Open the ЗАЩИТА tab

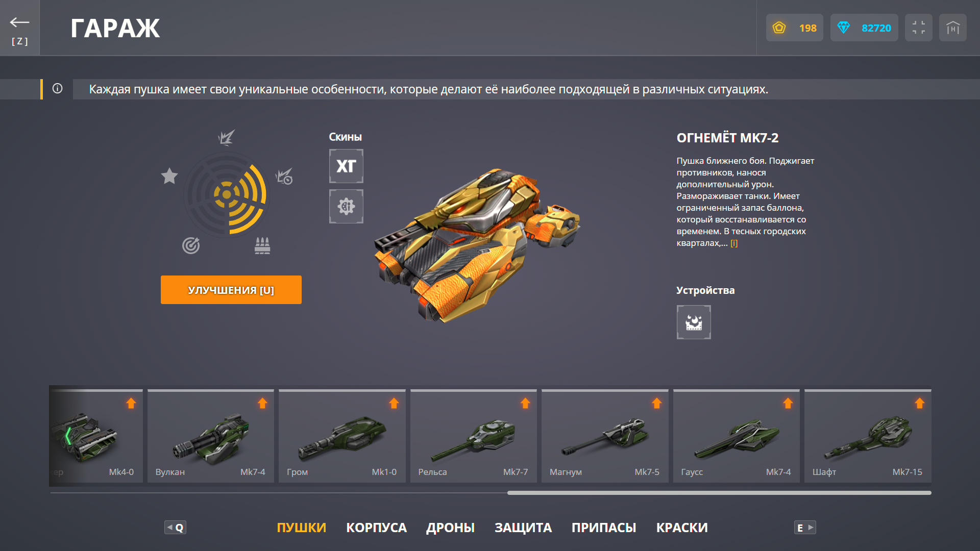pyautogui.click(x=523, y=528)
